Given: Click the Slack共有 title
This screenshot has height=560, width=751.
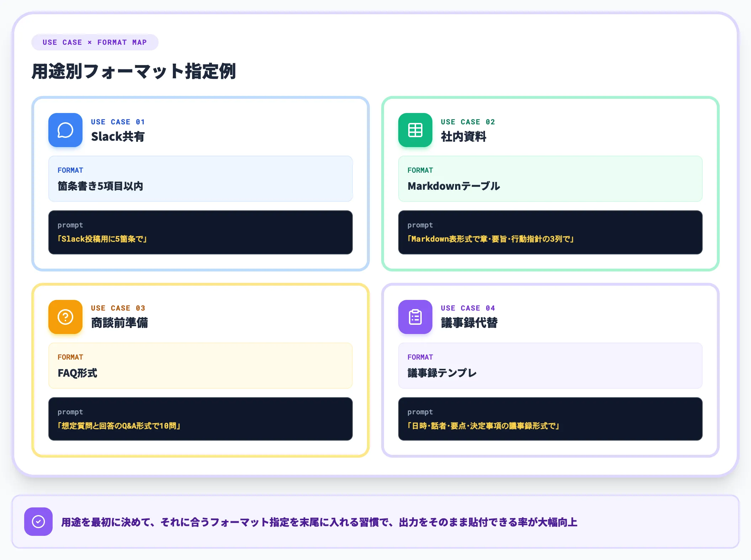Looking at the screenshot, I should 118,136.
